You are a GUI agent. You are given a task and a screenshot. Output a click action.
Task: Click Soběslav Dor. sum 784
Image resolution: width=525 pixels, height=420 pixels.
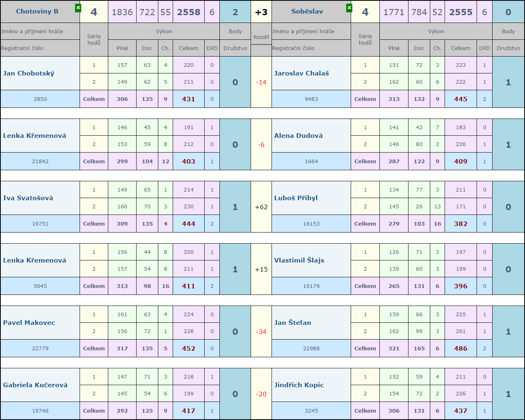pos(419,12)
